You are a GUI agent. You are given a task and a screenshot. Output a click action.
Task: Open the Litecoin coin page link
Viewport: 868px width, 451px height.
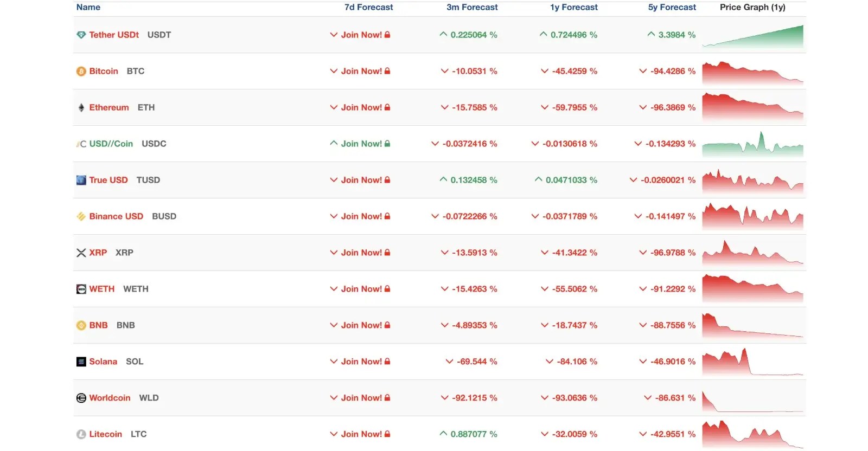pos(106,434)
